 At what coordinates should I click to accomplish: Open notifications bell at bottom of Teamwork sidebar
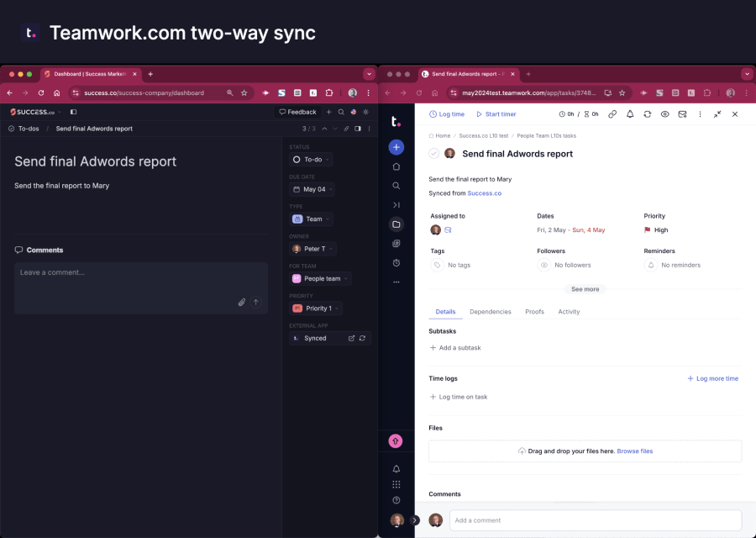click(396, 469)
